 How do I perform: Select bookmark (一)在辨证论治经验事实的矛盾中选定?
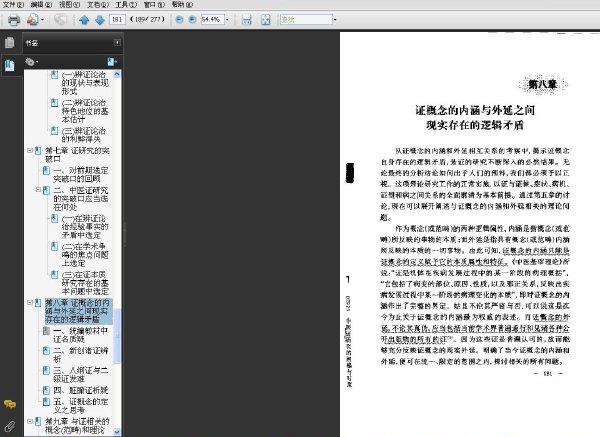(85, 227)
